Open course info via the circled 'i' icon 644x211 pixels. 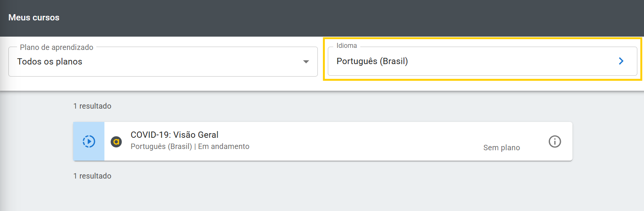click(x=555, y=141)
